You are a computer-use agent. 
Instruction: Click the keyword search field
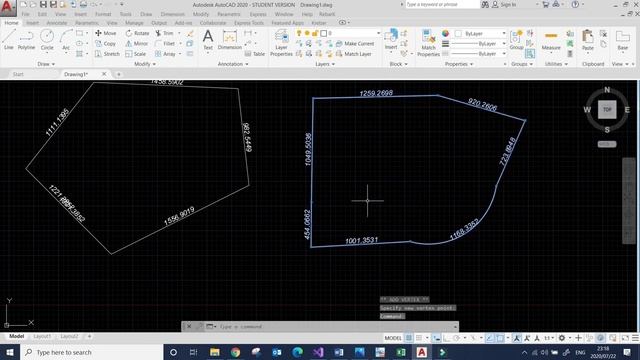click(x=442, y=4)
